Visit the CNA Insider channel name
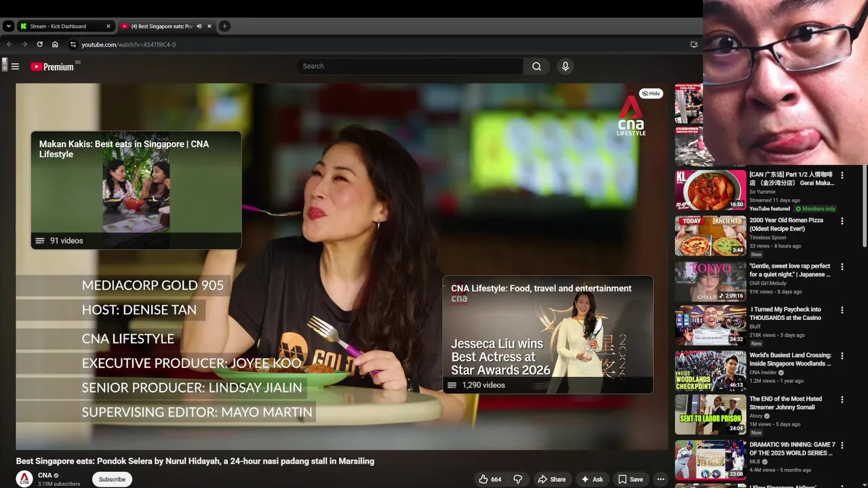This screenshot has width=868, height=488. (x=763, y=373)
